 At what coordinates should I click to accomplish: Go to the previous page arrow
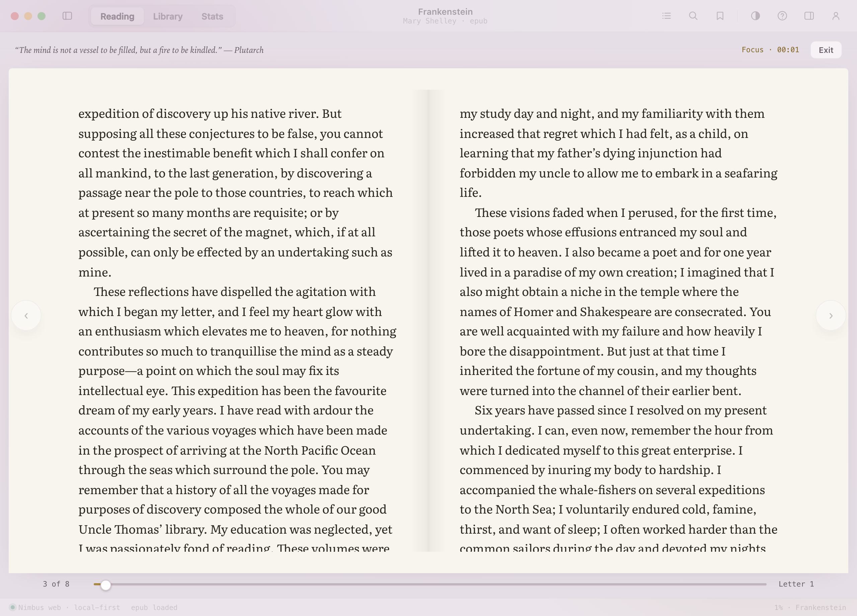26,316
